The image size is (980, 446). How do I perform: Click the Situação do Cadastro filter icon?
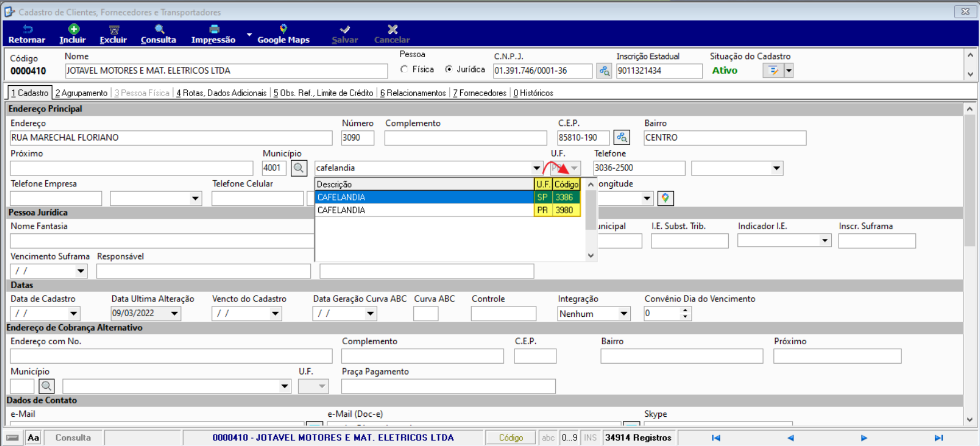tap(773, 71)
